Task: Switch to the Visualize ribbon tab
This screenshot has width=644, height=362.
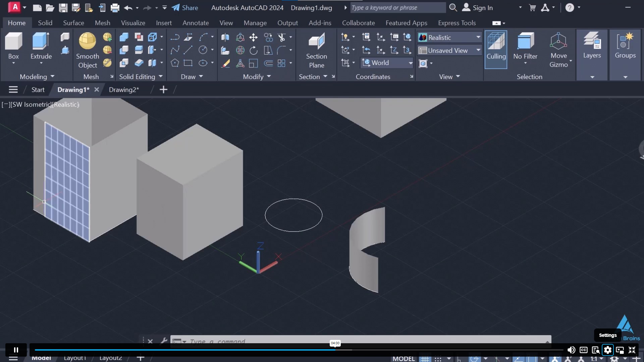Action: [133, 22]
